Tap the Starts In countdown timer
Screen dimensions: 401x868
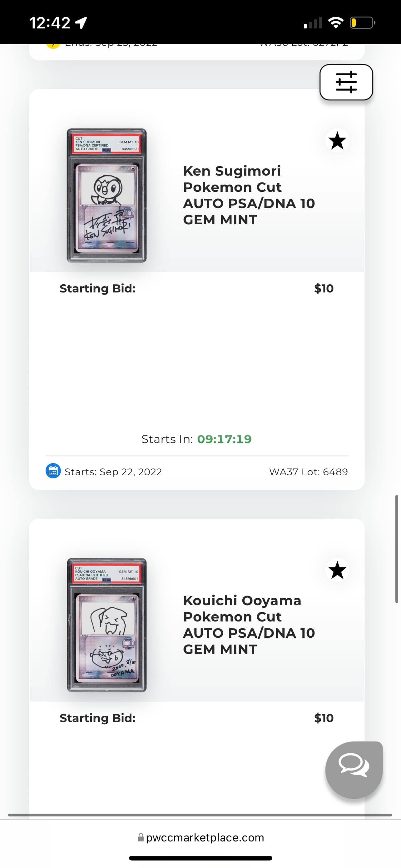[224, 439]
